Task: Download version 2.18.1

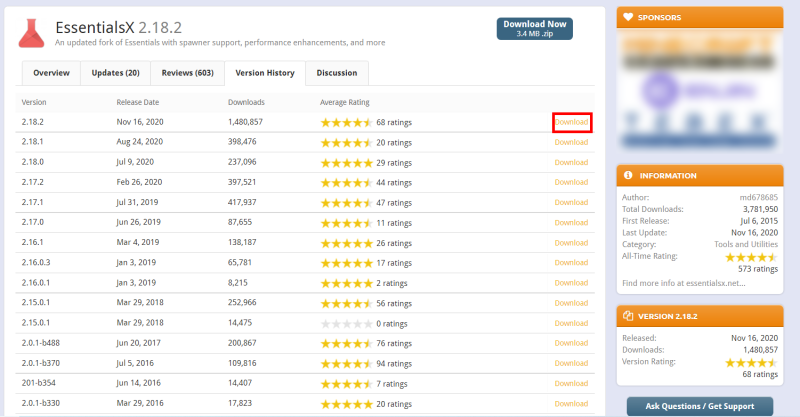Action: click(x=571, y=142)
